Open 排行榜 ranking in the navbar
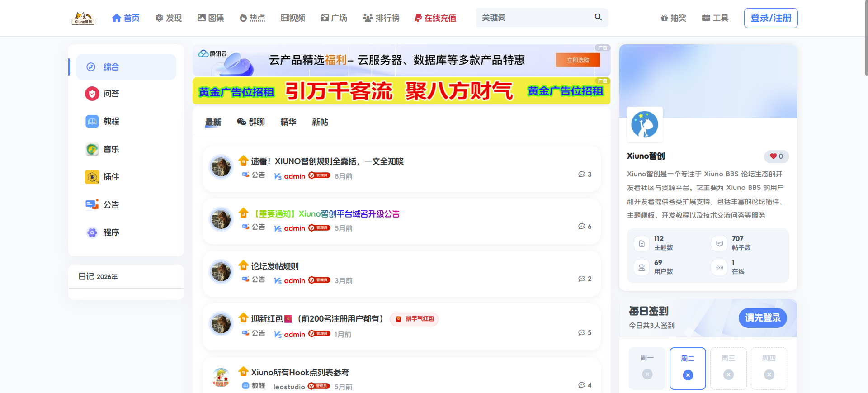The height and width of the screenshot is (393, 868). [381, 18]
